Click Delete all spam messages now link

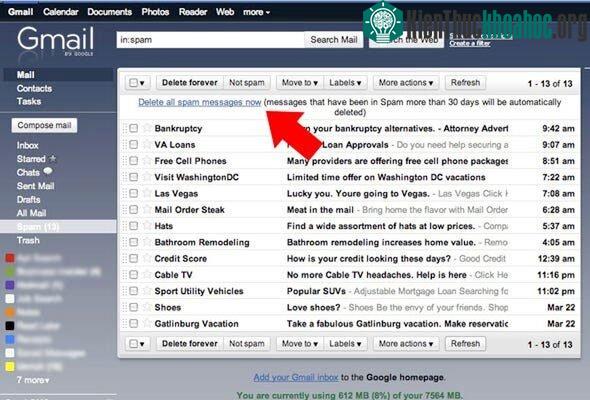199,102
